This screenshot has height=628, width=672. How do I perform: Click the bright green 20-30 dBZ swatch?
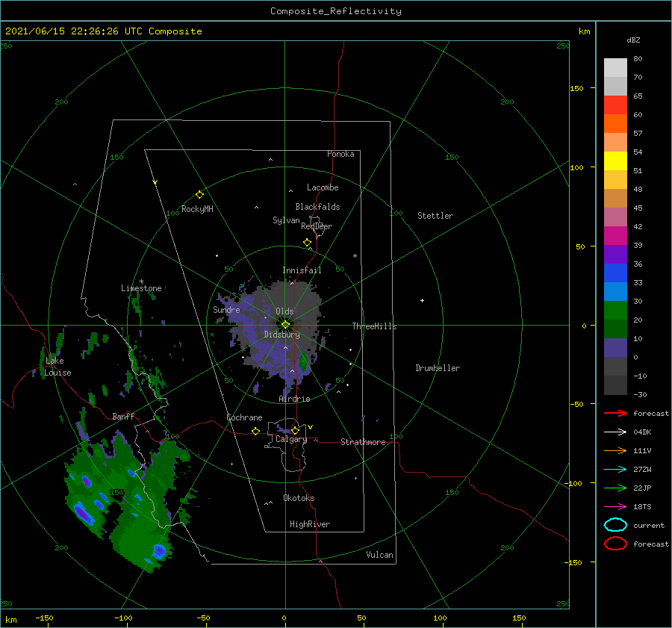(615, 310)
